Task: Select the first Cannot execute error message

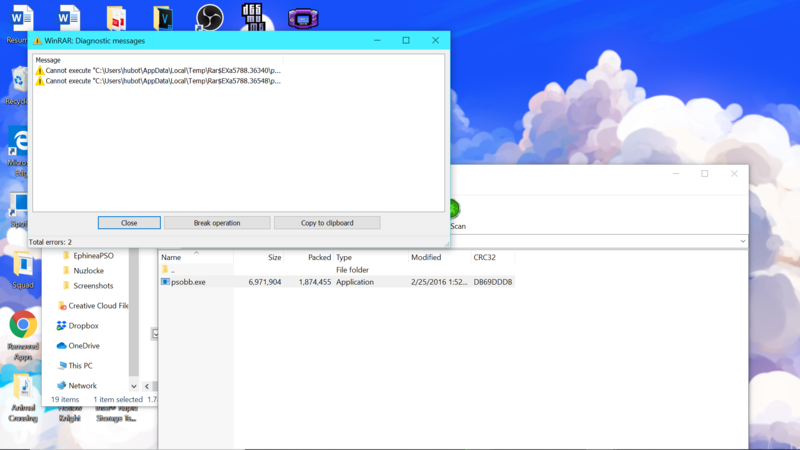Action: point(158,70)
